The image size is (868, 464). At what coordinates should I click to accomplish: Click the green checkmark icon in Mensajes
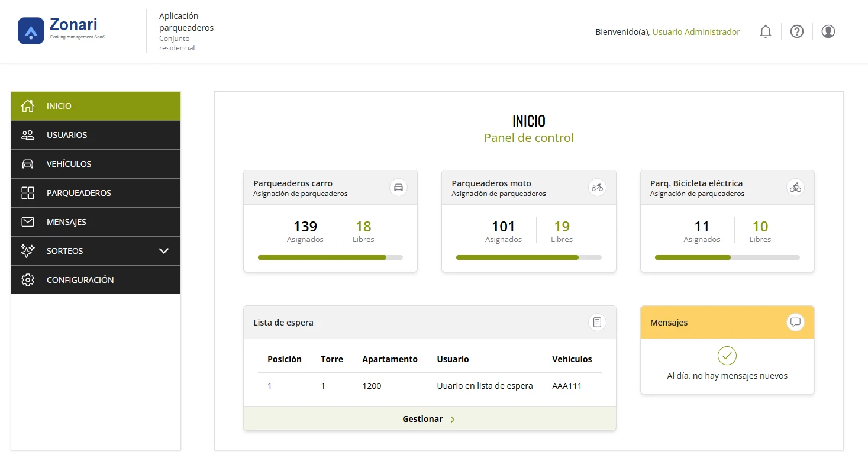[727, 356]
